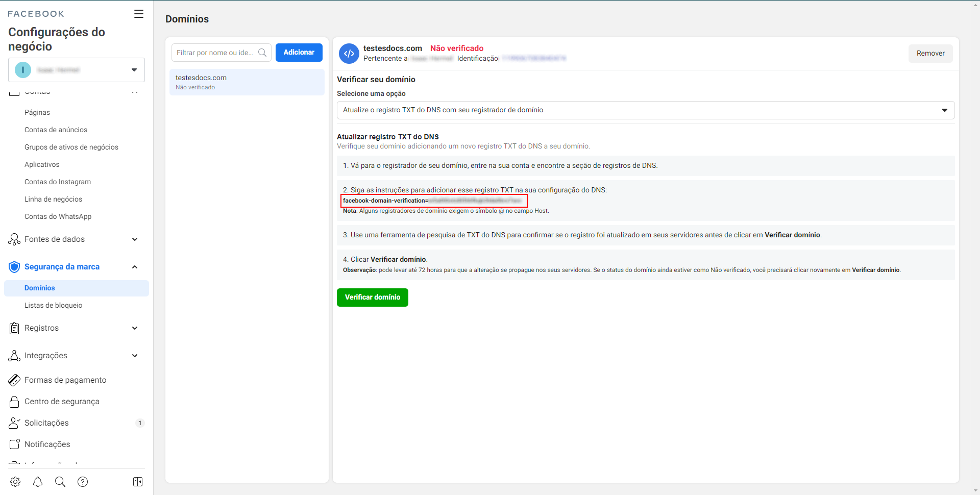Click the Adicionar button
This screenshot has height=495, width=980.
click(x=299, y=53)
